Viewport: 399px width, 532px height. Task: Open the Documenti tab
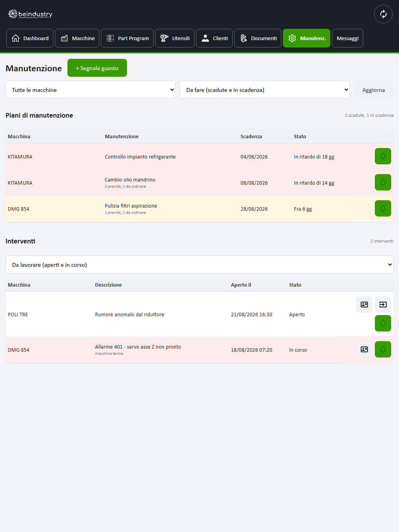[x=258, y=38]
